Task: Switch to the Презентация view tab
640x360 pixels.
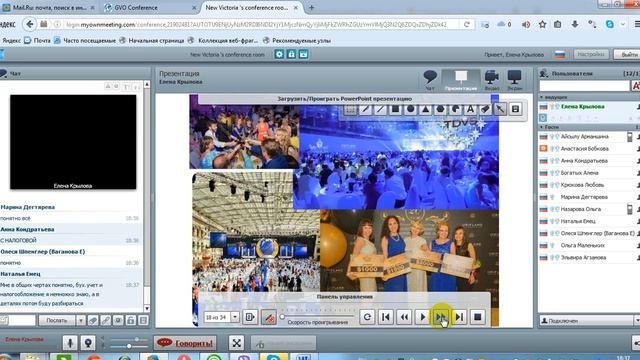Action: [x=461, y=80]
